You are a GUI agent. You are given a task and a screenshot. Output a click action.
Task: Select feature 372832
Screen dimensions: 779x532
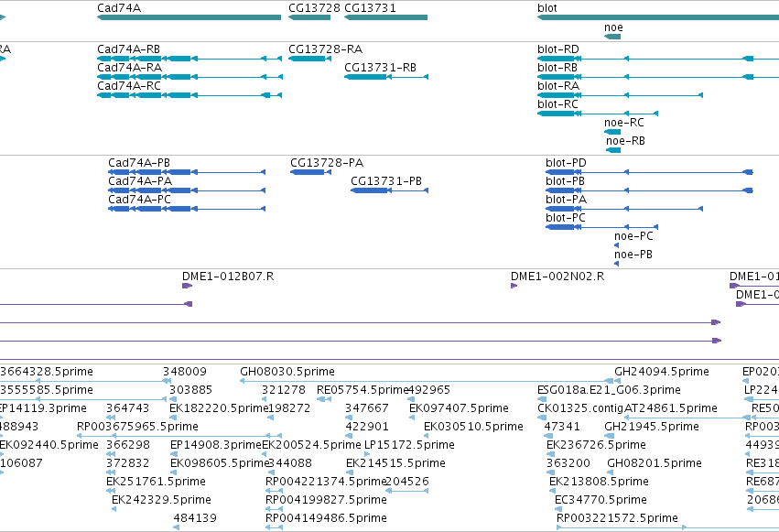pos(127,463)
